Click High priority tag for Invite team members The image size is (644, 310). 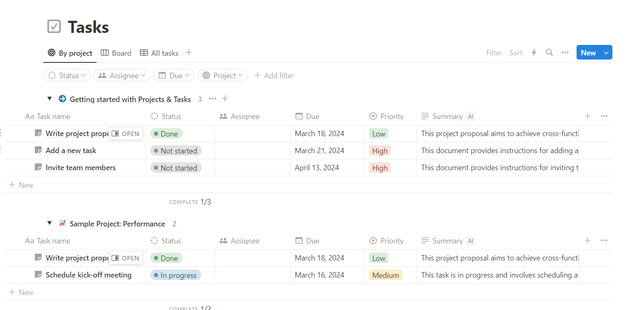point(380,168)
